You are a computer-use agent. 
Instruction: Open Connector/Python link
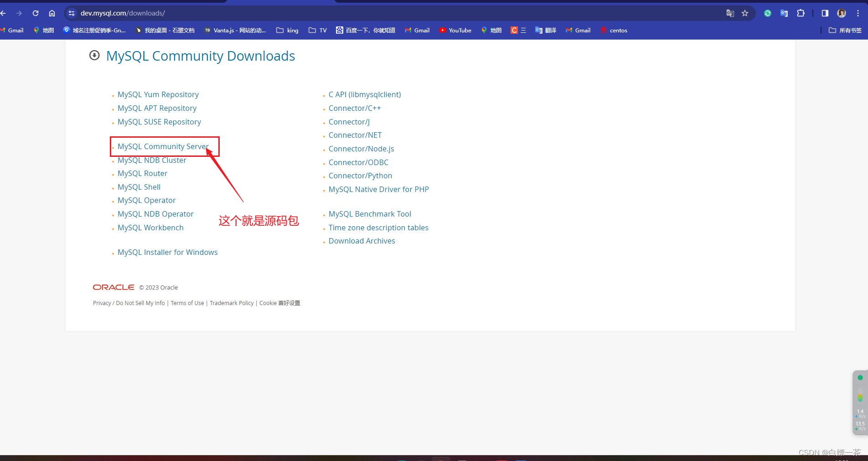tap(360, 176)
